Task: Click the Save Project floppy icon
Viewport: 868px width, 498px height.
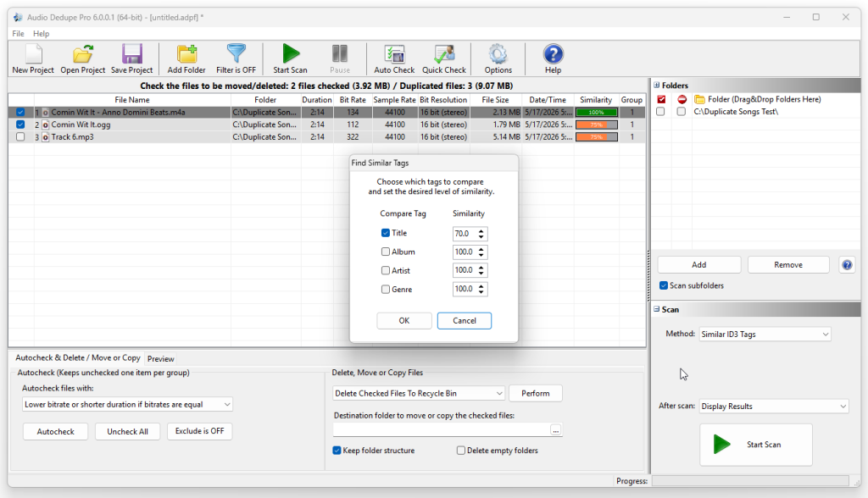Action: [131, 54]
